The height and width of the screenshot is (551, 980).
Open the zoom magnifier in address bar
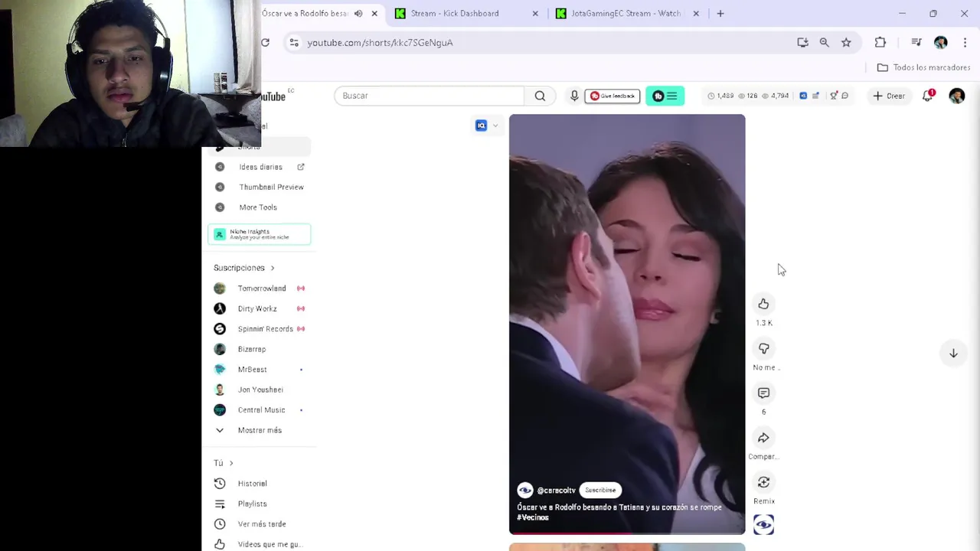(x=824, y=43)
